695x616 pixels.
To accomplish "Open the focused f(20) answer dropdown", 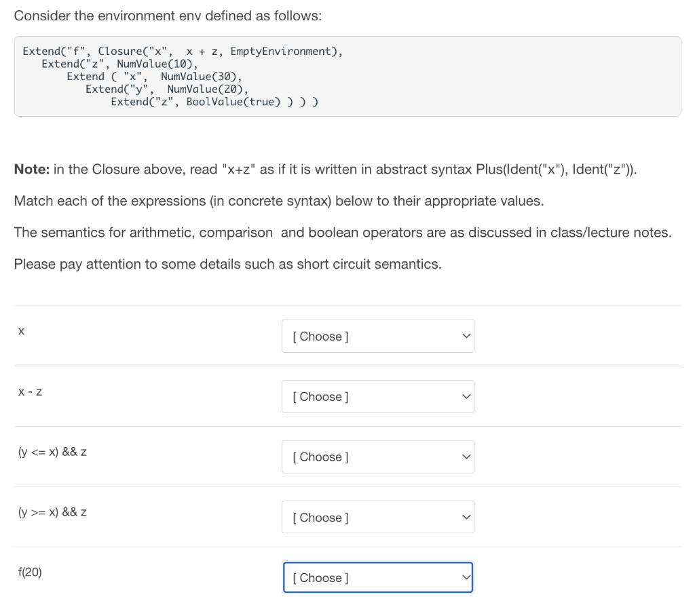I will pyautogui.click(x=377, y=577).
